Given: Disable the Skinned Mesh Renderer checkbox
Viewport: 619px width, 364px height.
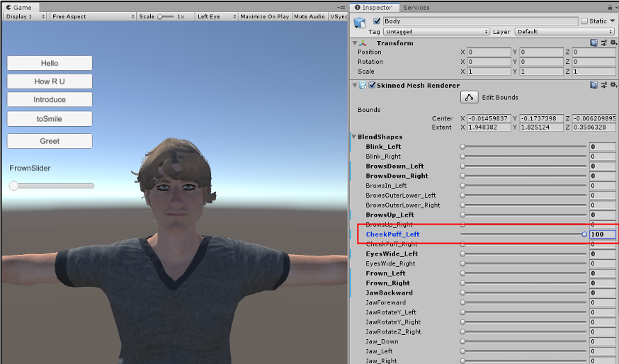Looking at the screenshot, I should 372,86.
